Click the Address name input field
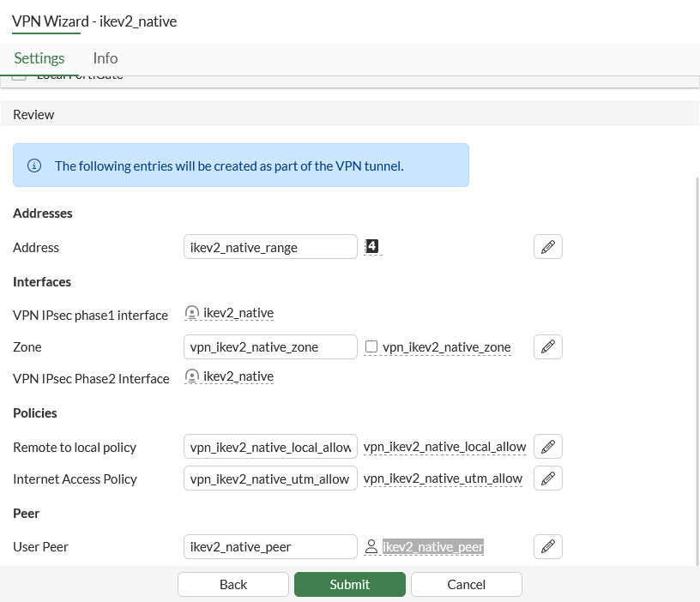Screen dimensions: 700x602 pyautogui.click(x=270, y=247)
